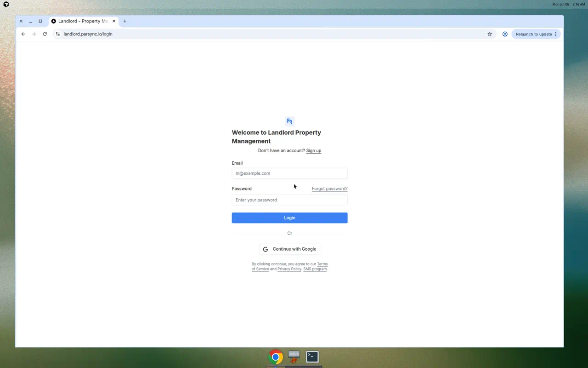588x368 pixels.
Task: Open the Privacy Policy link
Action: pos(289,269)
